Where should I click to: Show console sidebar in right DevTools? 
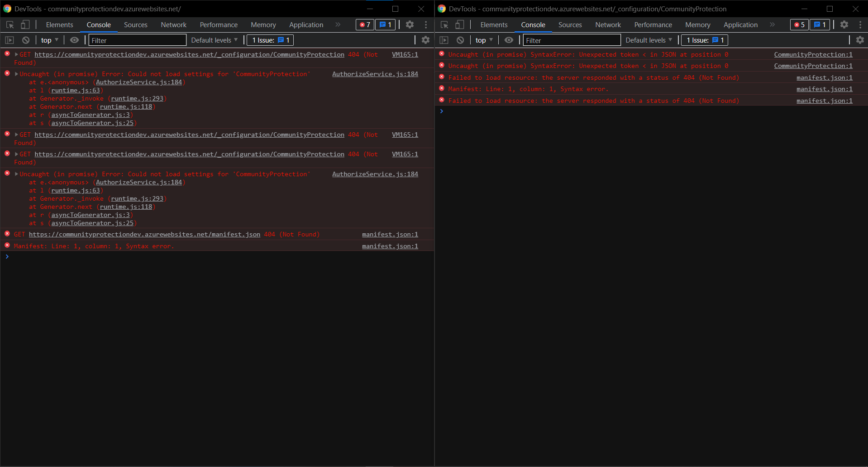coord(444,40)
